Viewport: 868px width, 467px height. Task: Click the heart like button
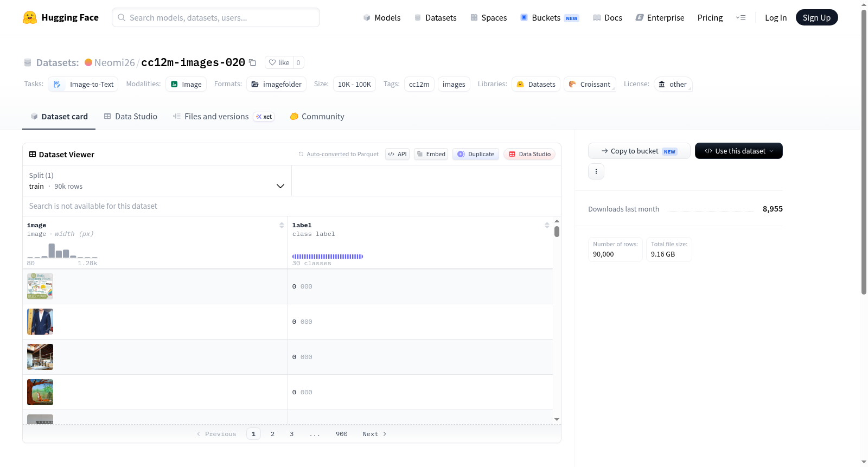(x=279, y=62)
